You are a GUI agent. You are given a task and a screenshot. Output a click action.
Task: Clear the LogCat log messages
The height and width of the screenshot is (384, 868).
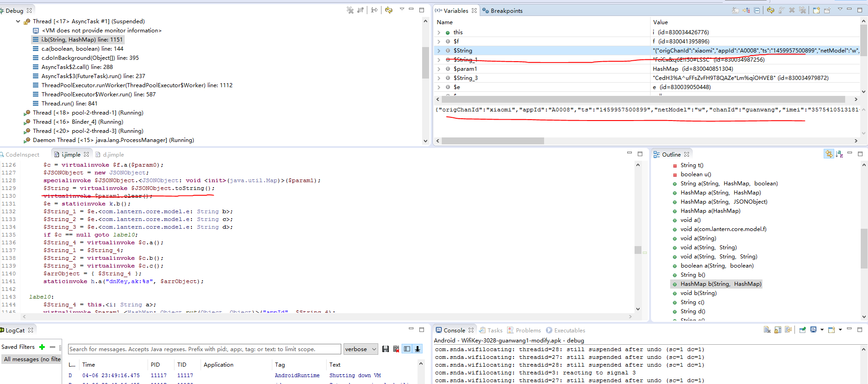click(x=396, y=349)
